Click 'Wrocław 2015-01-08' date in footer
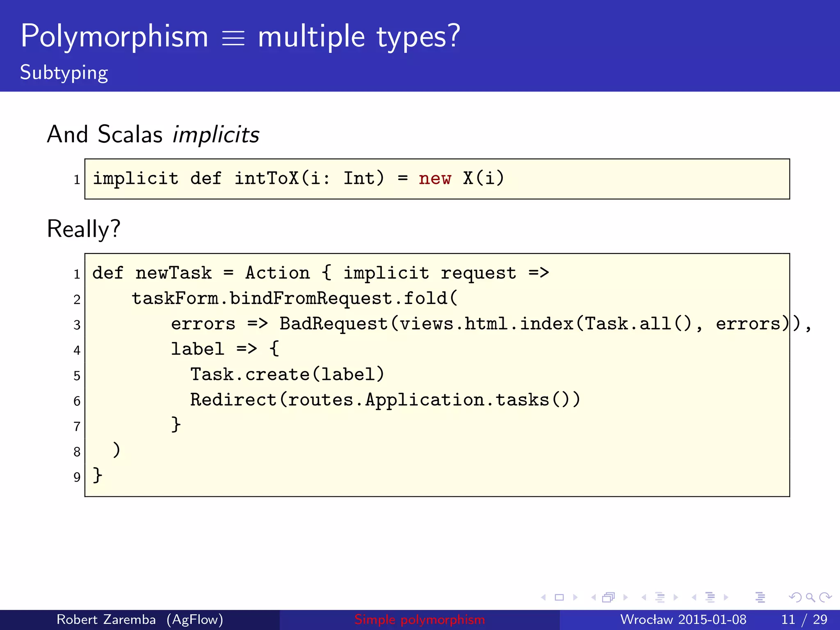Screen dimensions: 840x630 [x=683, y=619]
